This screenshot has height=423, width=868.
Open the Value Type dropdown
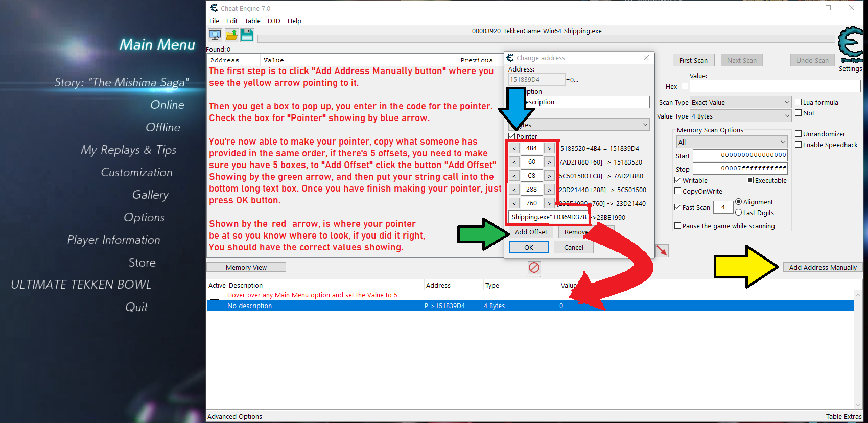[x=741, y=116]
